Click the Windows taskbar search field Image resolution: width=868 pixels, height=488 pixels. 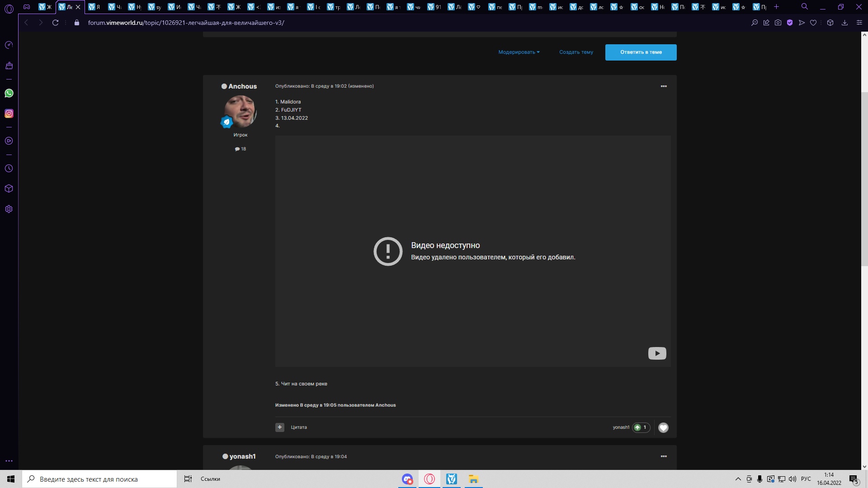(x=99, y=479)
